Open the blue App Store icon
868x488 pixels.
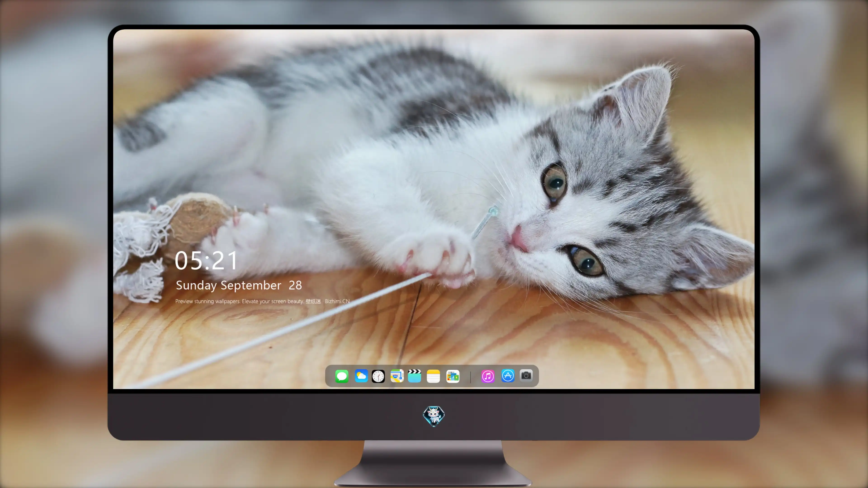(x=508, y=375)
